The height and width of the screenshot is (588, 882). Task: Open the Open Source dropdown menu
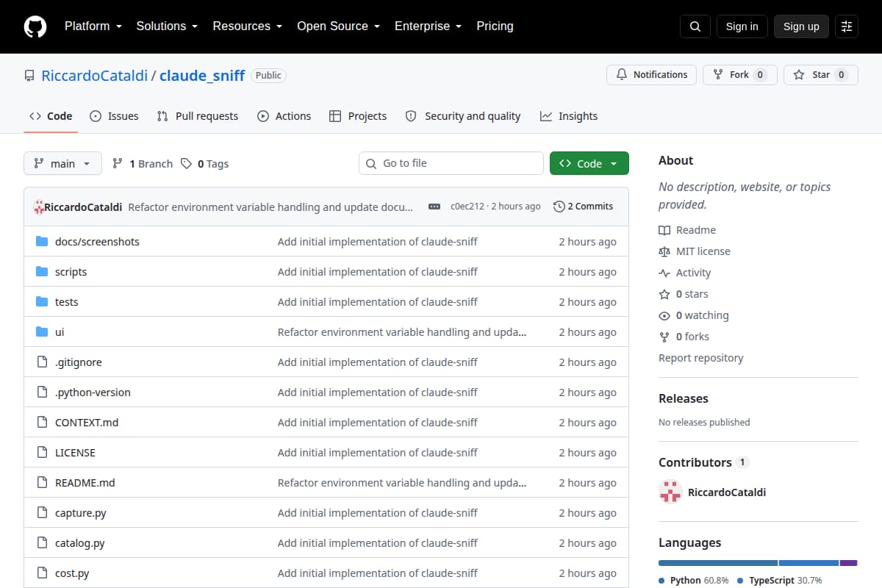[x=338, y=26]
